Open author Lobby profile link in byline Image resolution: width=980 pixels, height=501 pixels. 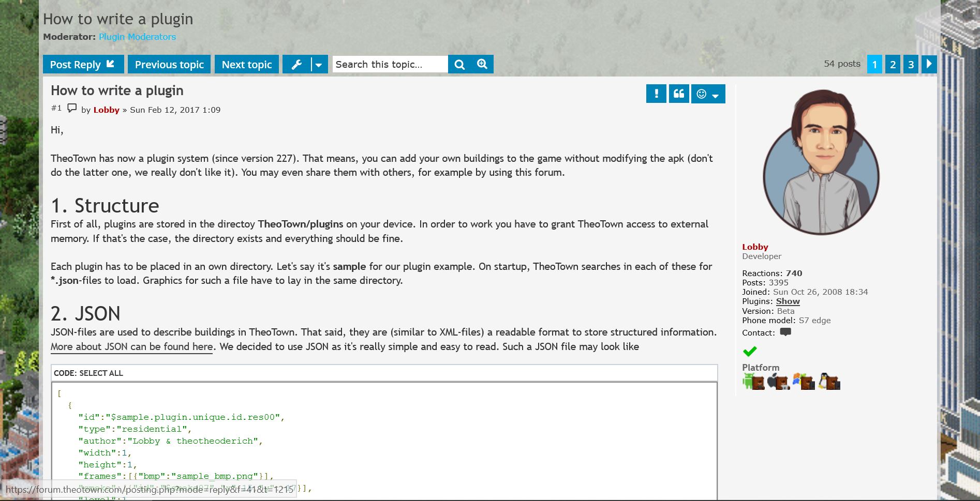point(106,110)
